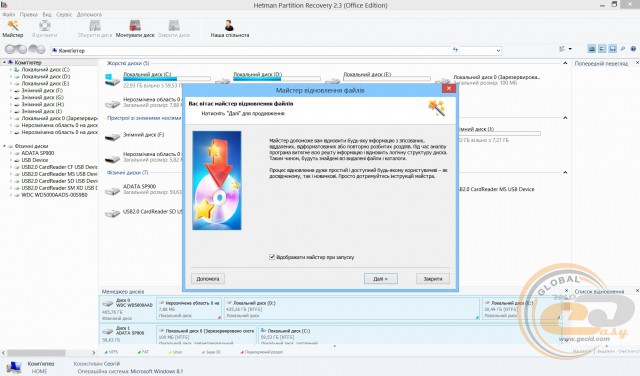Refresh the address bar location
Screen dimensions: 640x376
point(456,50)
